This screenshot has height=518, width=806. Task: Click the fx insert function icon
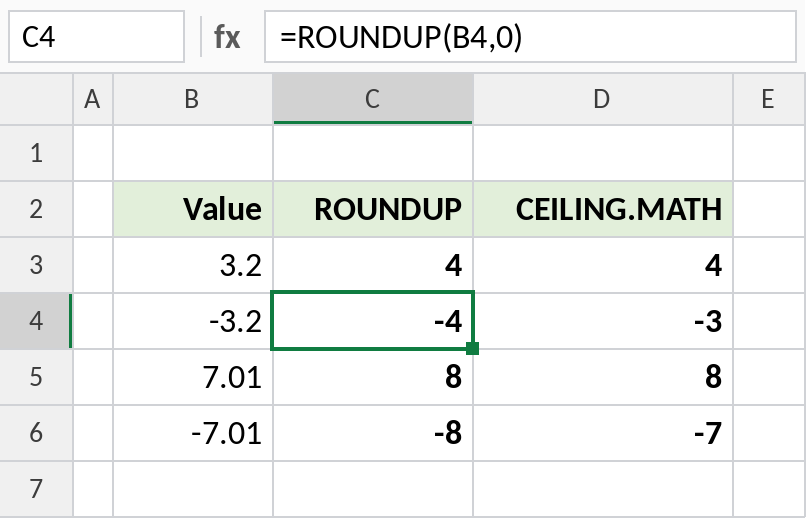(227, 37)
